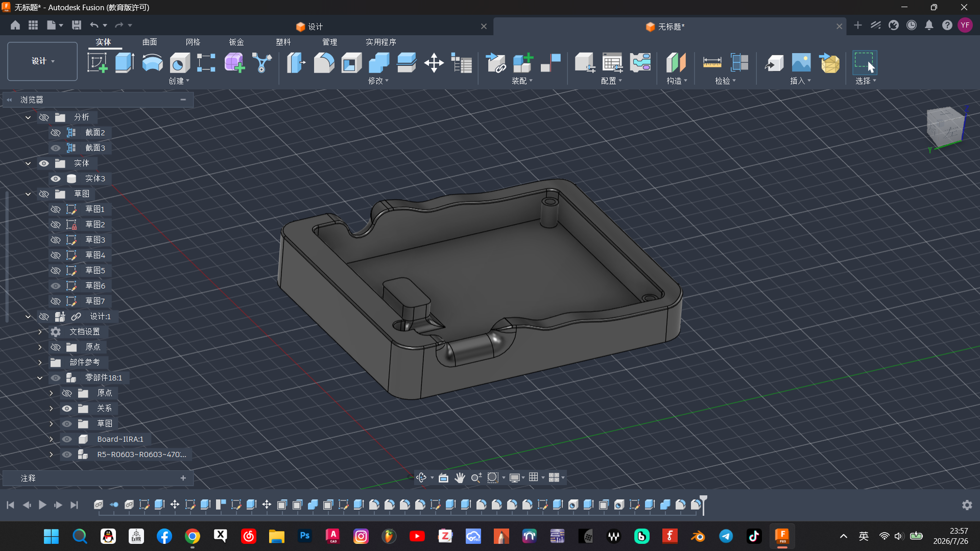Viewport: 980px width, 551px height.
Task: Toggle visibility of Board~IIRA:1 component
Action: pos(67,439)
